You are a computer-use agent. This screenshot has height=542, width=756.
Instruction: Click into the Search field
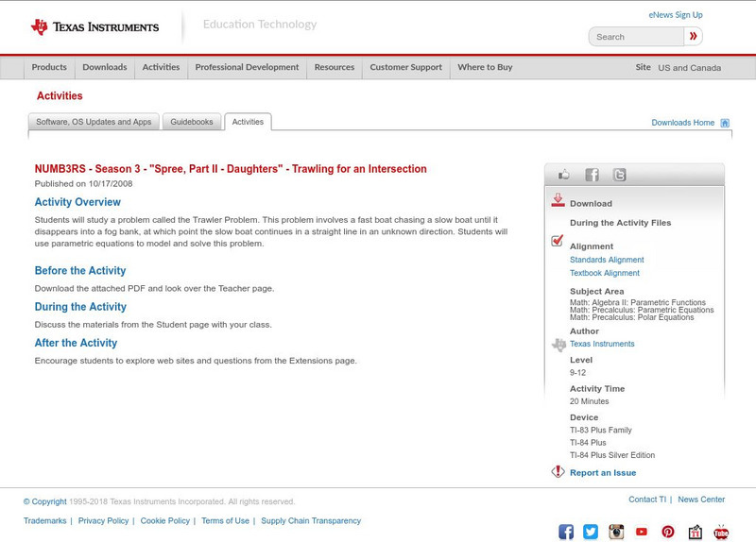click(x=636, y=37)
